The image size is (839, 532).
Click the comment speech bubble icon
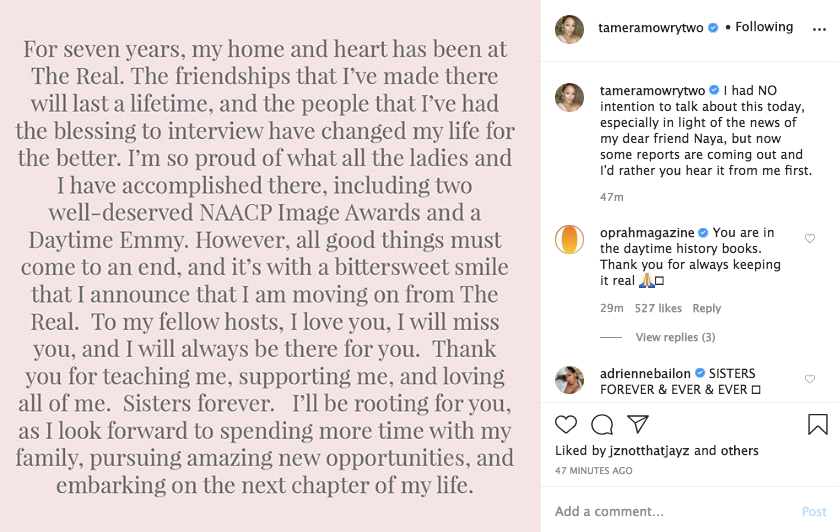point(602,424)
